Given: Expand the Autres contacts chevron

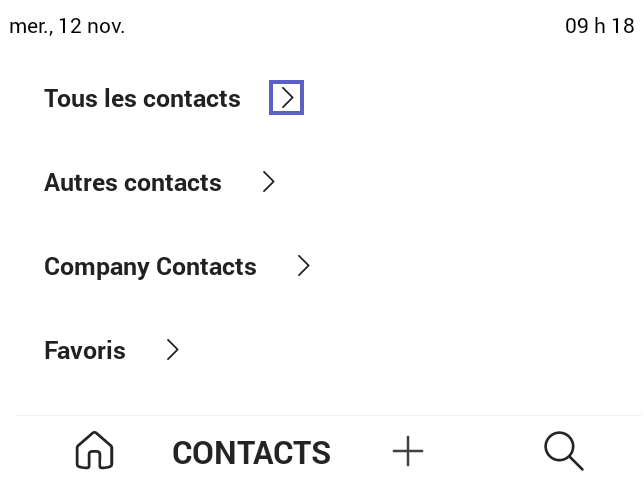Looking at the screenshot, I should pyautogui.click(x=268, y=182).
